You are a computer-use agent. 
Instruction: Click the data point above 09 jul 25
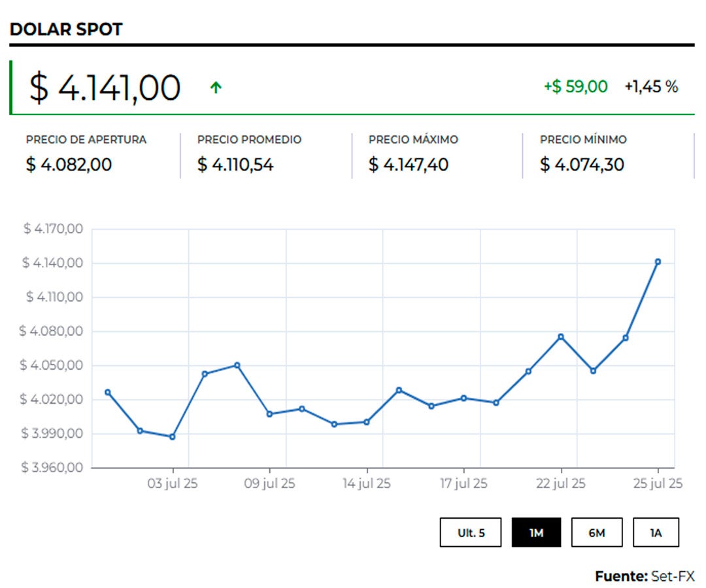[x=269, y=414]
